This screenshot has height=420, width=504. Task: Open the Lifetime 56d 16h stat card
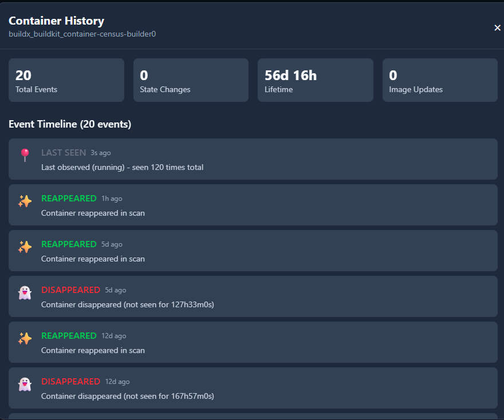[x=315, y=80]
